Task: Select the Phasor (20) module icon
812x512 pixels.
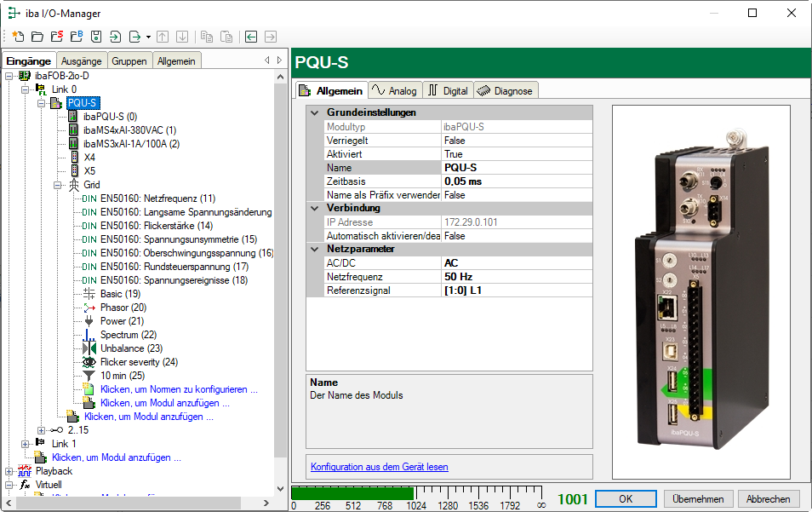Action: tap(89, 308)
